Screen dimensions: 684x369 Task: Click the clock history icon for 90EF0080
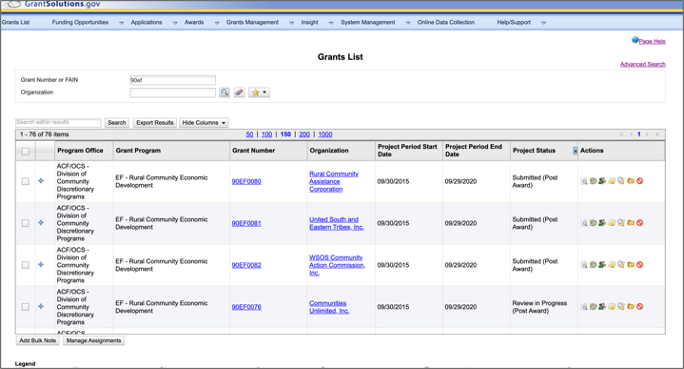(621, 181)
